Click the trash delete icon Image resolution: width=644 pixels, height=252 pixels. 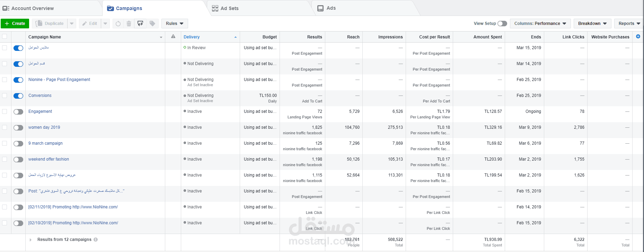[x=129, y=24]
